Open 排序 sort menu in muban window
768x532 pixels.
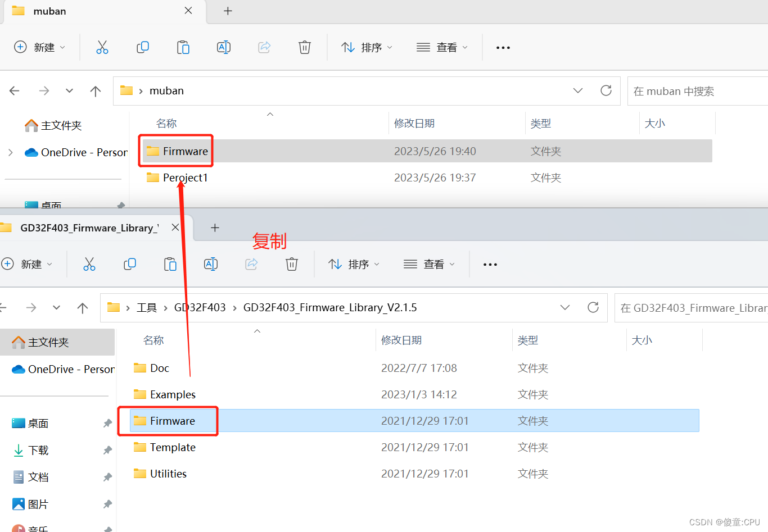(x=367, y=47)
